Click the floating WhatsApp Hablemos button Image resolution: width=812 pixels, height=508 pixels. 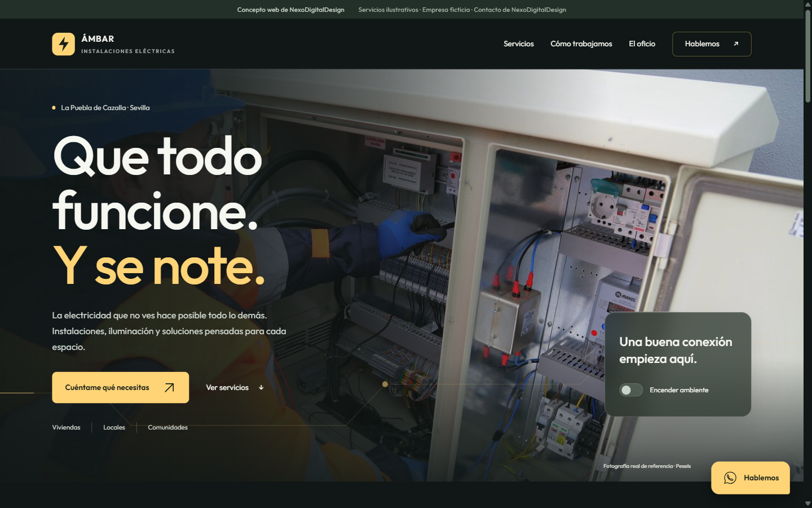pyautogui.click(x=751, y=478)
